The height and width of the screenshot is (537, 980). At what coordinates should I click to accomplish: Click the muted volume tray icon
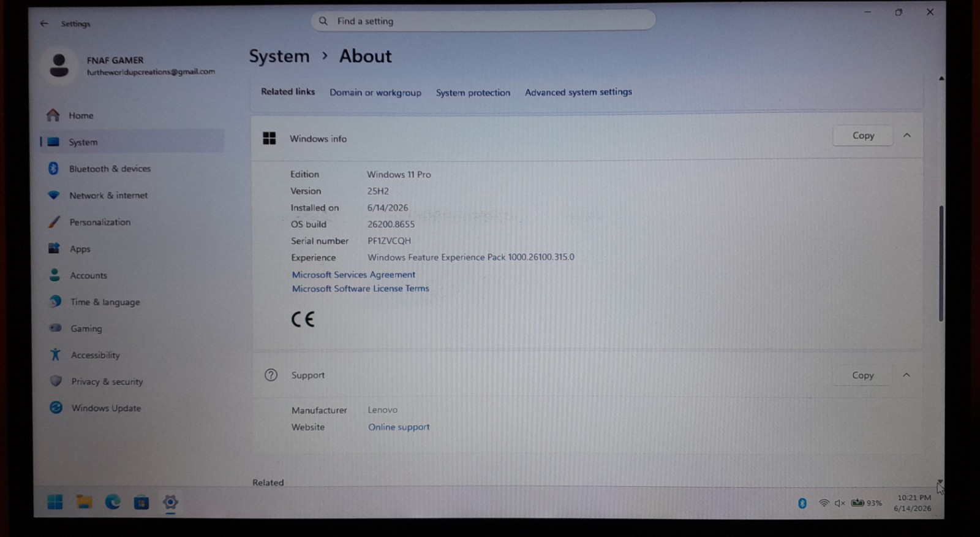840,503
